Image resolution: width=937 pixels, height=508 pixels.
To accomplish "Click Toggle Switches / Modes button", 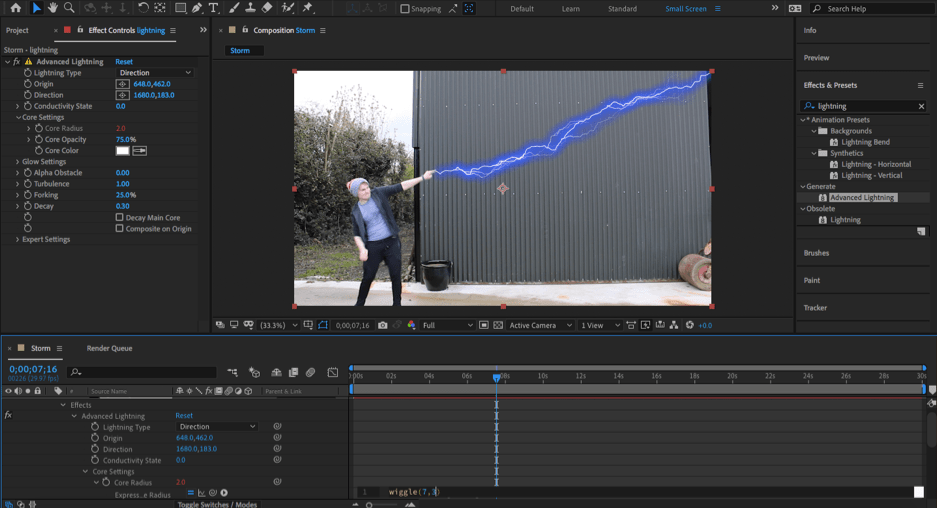I will click(217, 504).
